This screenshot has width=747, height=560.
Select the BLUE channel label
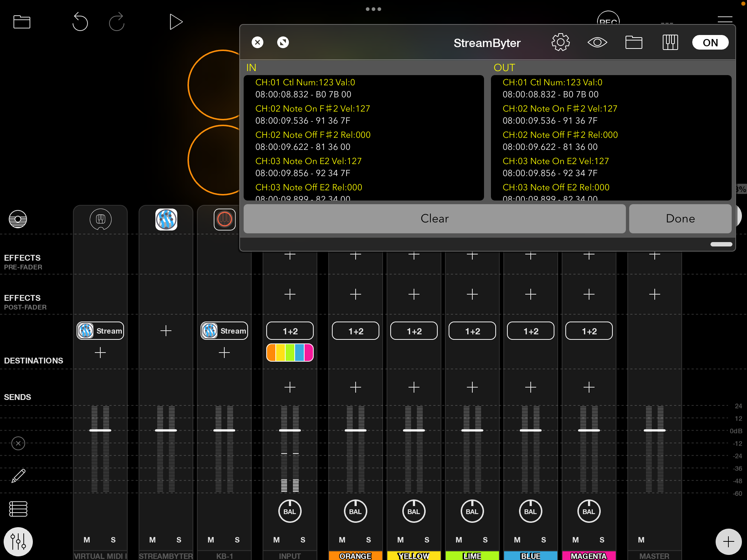[531, 556]
